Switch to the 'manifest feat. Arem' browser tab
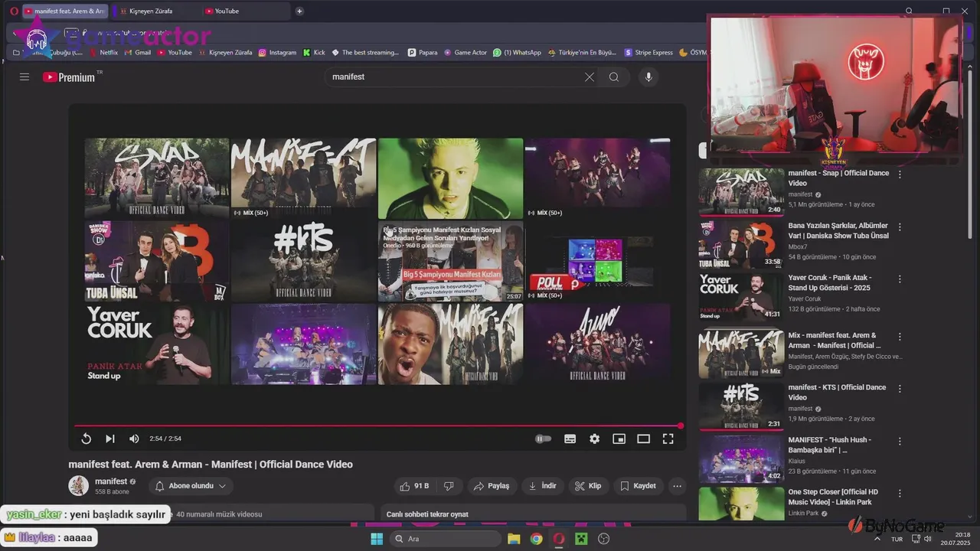This screenshot has height=551, width=980. tap(64, 11)
